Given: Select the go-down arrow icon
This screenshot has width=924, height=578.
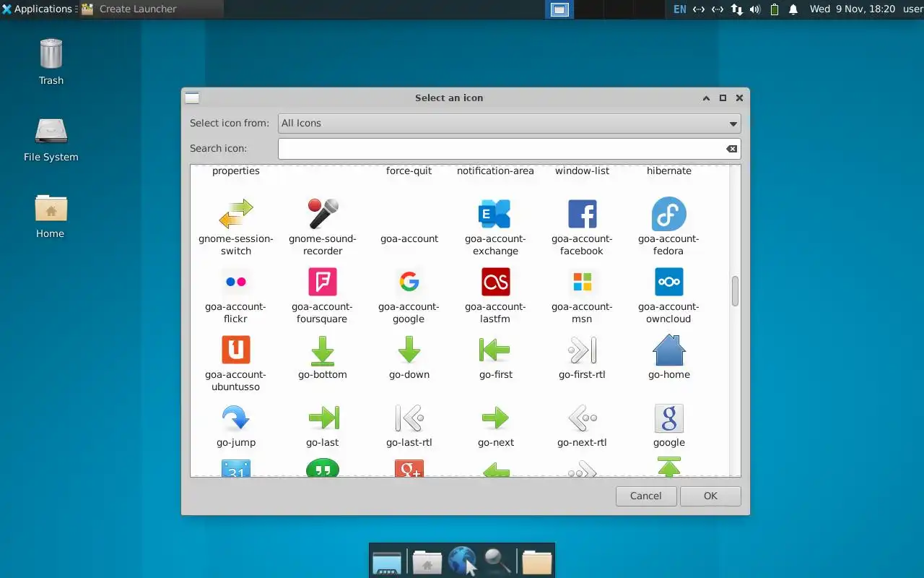Looking at the screenshot, I should 409,350.
